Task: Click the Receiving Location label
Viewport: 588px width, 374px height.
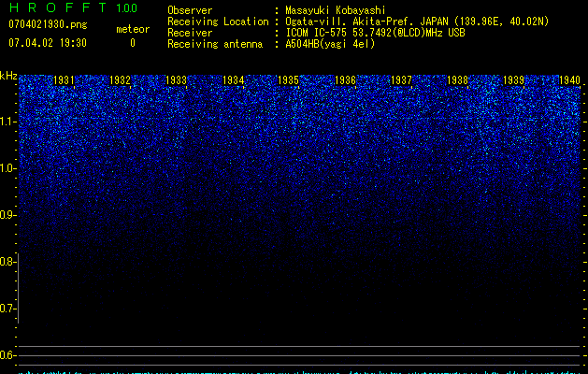Action: click(x=218, y=22)
